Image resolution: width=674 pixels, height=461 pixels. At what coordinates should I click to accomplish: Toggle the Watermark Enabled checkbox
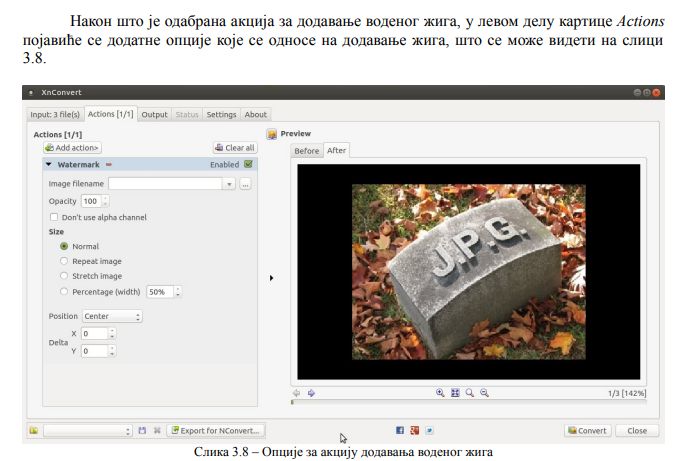[x=248, y=164]
